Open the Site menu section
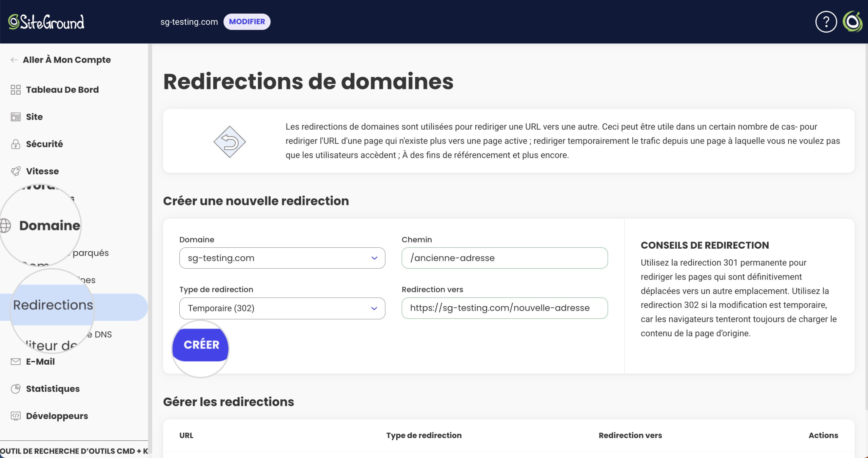The image size is (868, 458). [34, 117]
